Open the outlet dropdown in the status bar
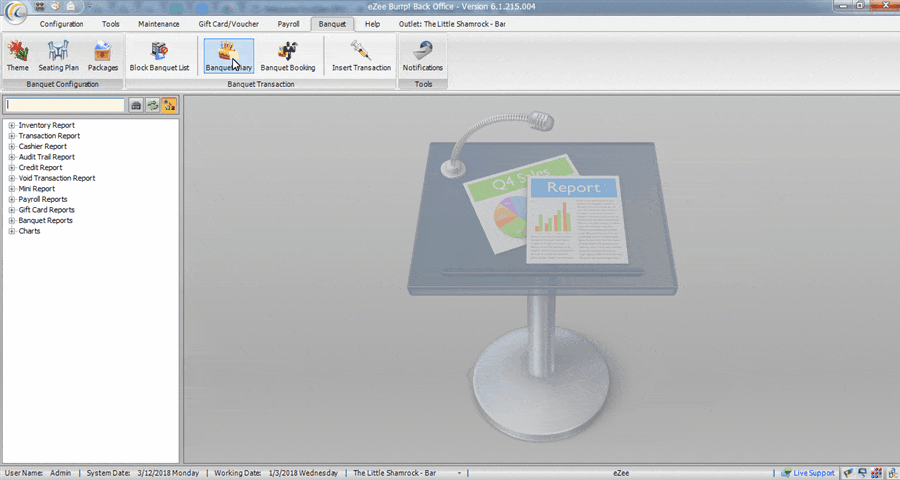The width and height of the screenshot is (900, 480). point(460,472)
